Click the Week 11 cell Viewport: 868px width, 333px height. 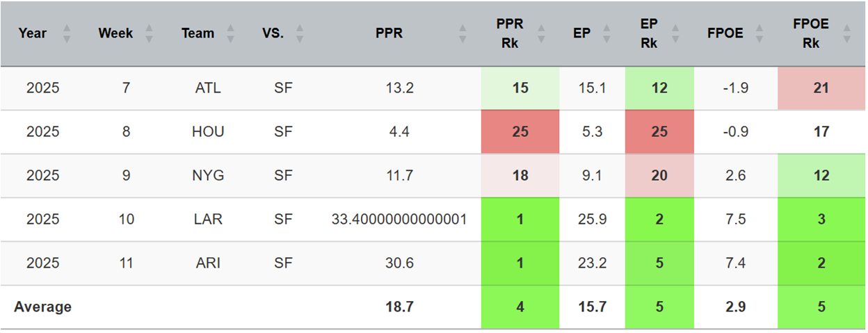click(126, 263)
